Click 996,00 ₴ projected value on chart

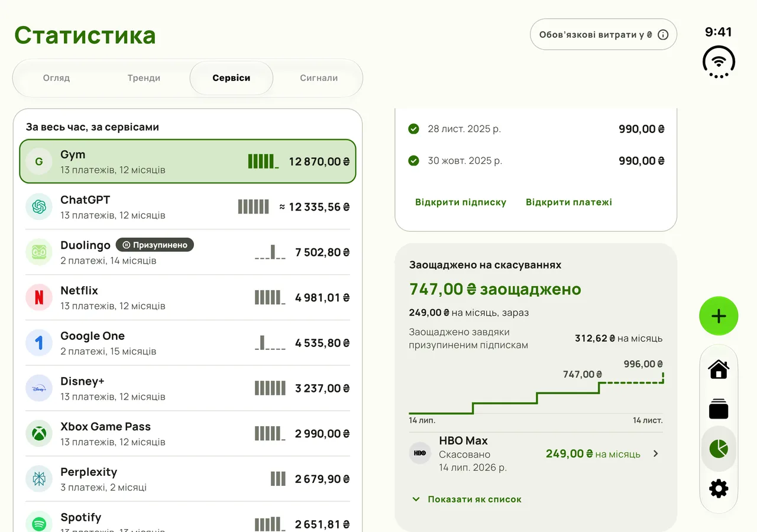643,364
